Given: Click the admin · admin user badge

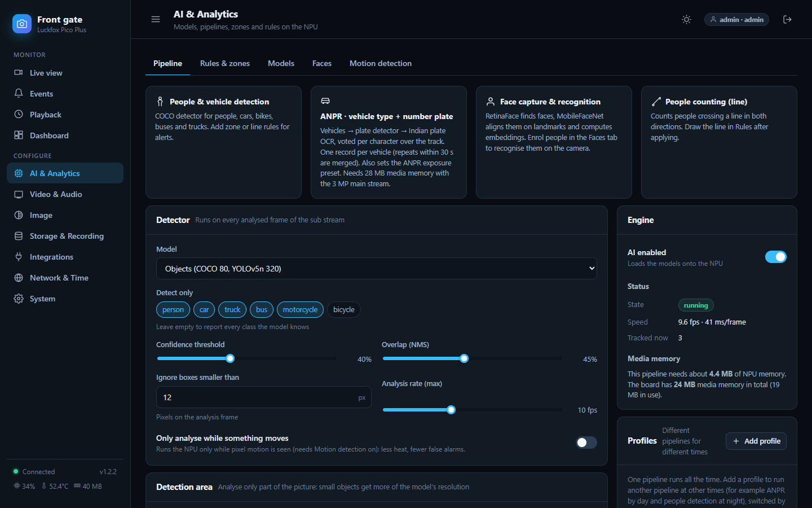Looking at the screenshot, I should tap(736, 19).
